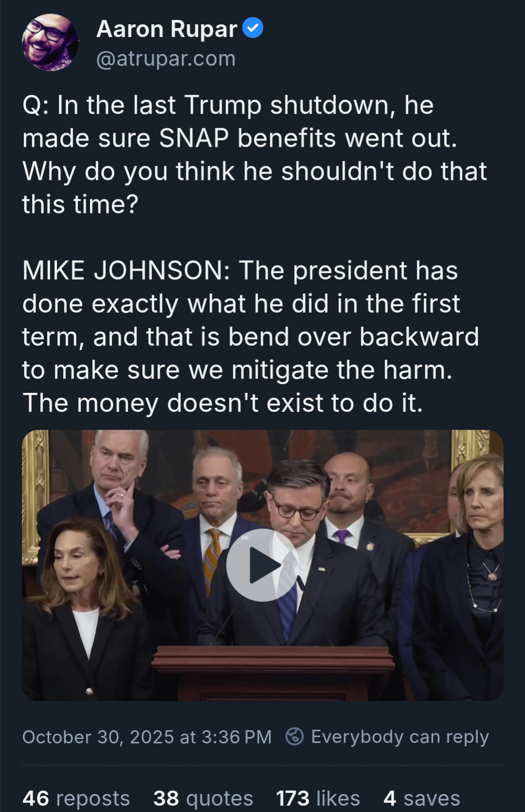View the 173 likes list
The image size is (525, 812).
tap(318, 798)
